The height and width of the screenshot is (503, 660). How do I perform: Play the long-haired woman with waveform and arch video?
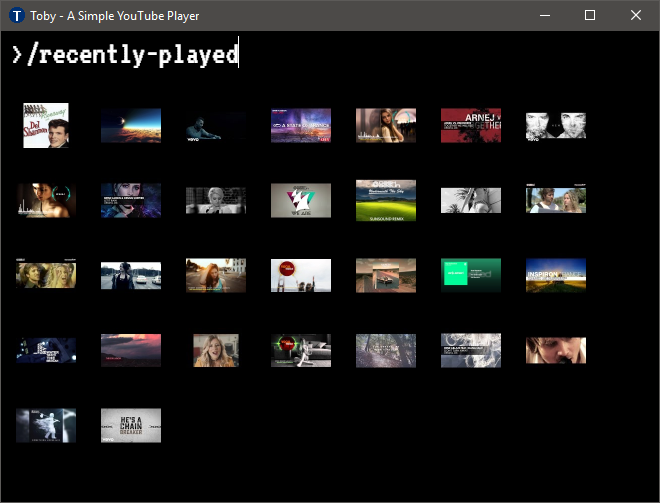click(x=386, y=125)
